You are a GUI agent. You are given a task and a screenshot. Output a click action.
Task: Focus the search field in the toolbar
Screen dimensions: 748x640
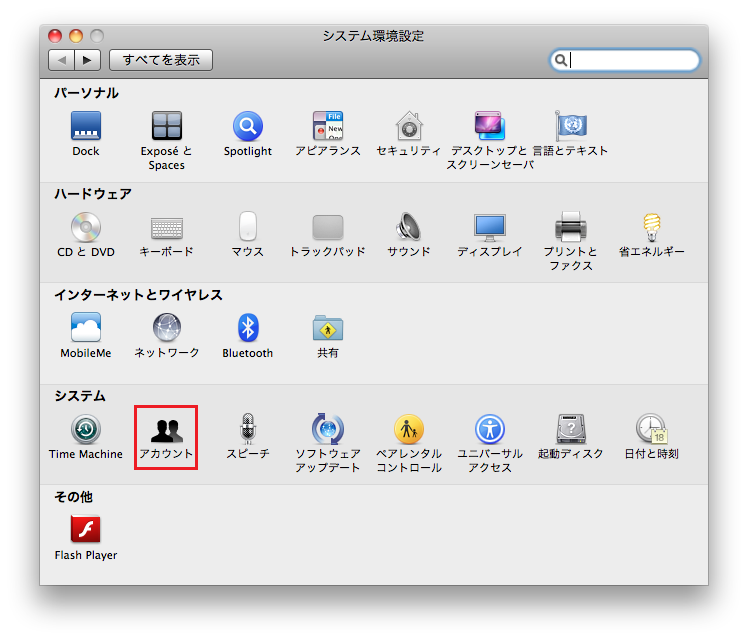point(624,60)
